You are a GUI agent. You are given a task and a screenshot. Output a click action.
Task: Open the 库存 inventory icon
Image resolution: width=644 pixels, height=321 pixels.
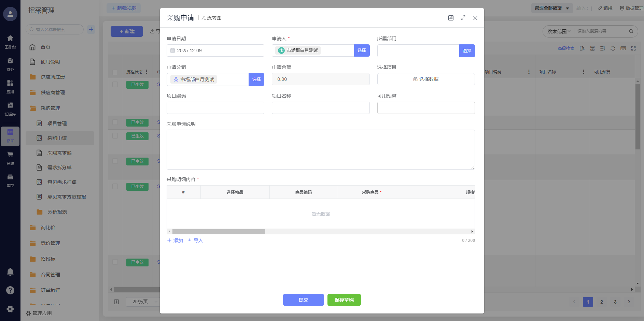click(10, 180)
